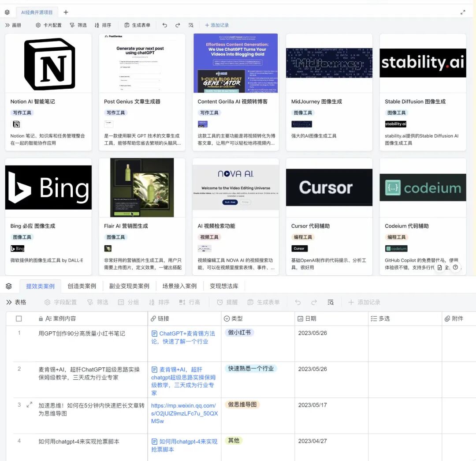Viewport: 476px width, 461px height.
Task: Click 排序 in table toolbar
Action: pos(159,302)
